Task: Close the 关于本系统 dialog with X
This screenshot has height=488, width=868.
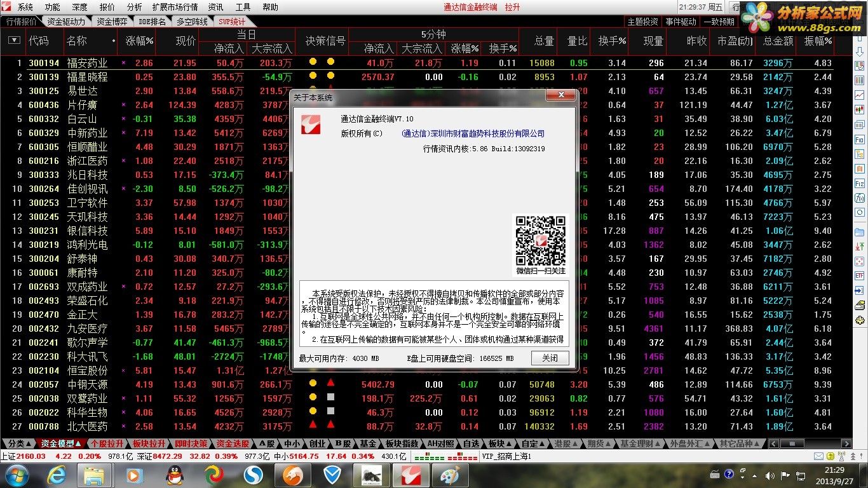Action: point(560,95)
